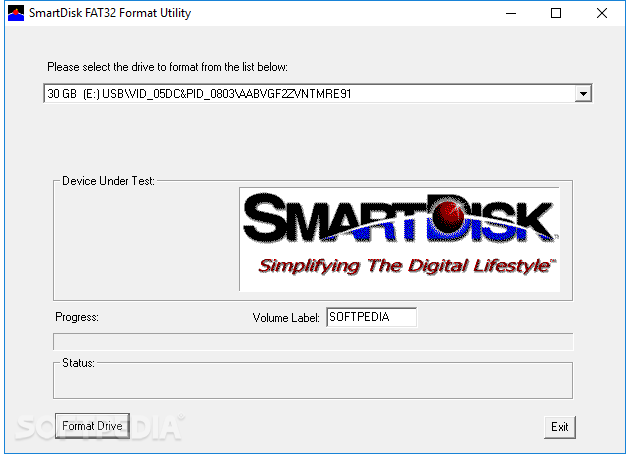Click the Exit button
The width and height of the screenshot is (626, 454).
560,427
